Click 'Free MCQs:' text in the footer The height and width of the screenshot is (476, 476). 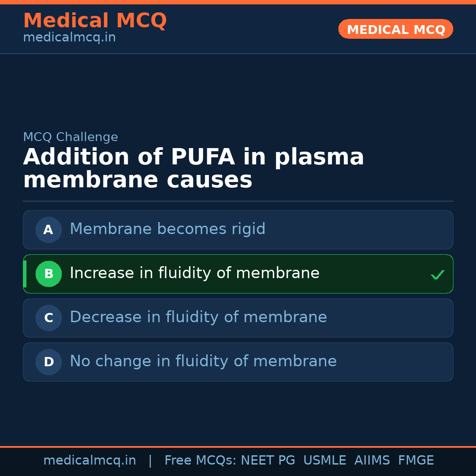tap(201, 461)
